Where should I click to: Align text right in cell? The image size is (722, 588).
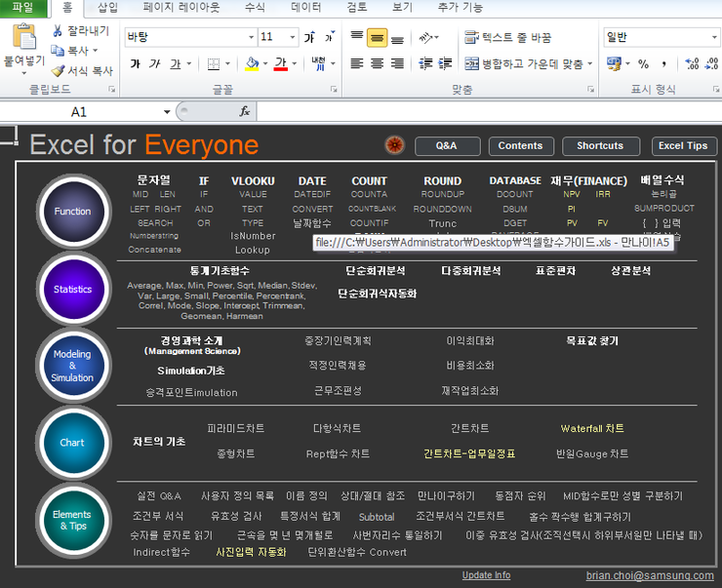pyautogui.click(x=397, y=63)
